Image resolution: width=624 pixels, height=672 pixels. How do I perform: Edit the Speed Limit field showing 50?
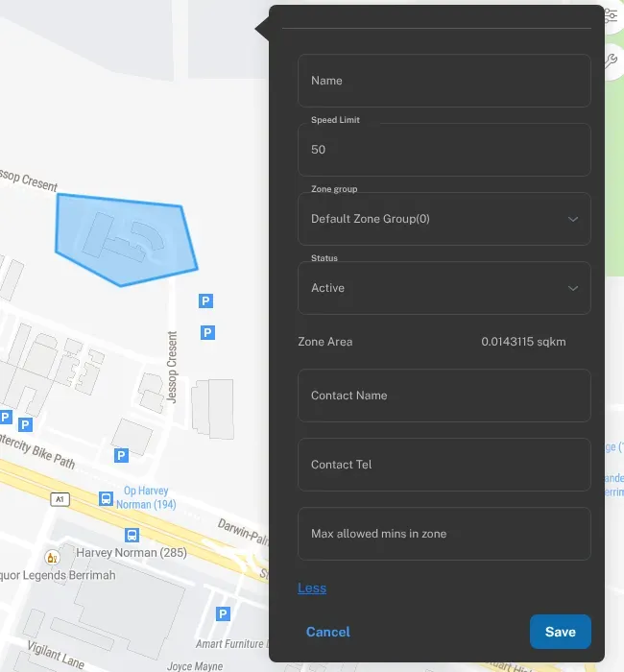point(444,150)
